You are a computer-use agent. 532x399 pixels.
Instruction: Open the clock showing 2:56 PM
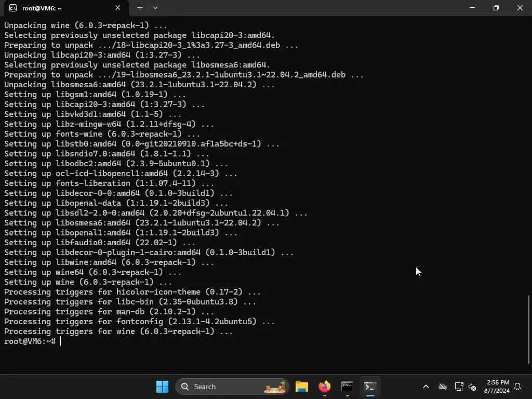coord(497,387)
